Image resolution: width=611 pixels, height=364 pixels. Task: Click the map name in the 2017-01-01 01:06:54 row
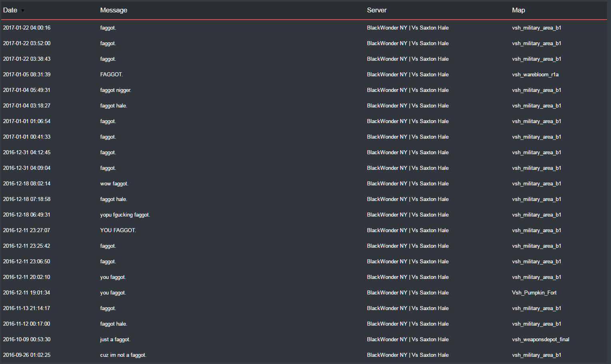(x=536, y=121)
